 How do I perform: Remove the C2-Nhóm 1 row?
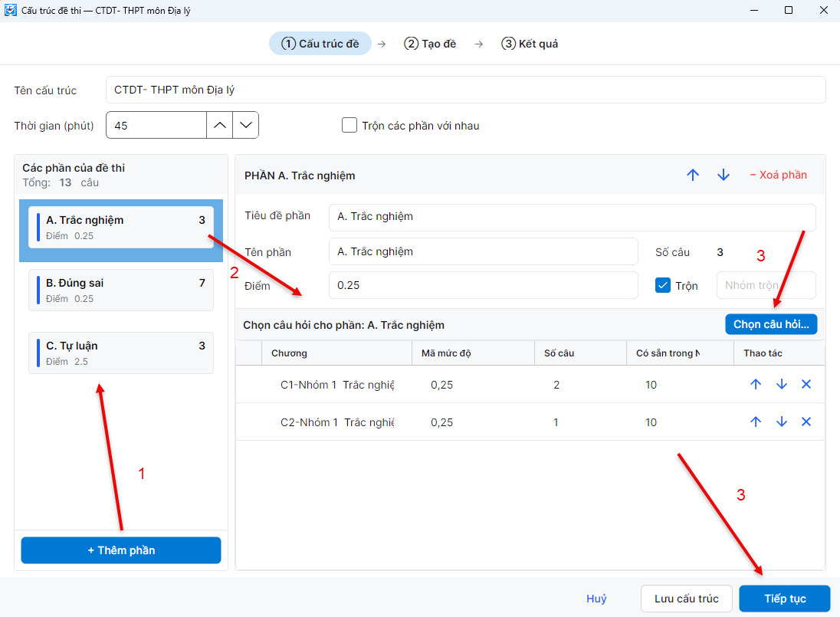pyautogui.click(x=806, y=422)
